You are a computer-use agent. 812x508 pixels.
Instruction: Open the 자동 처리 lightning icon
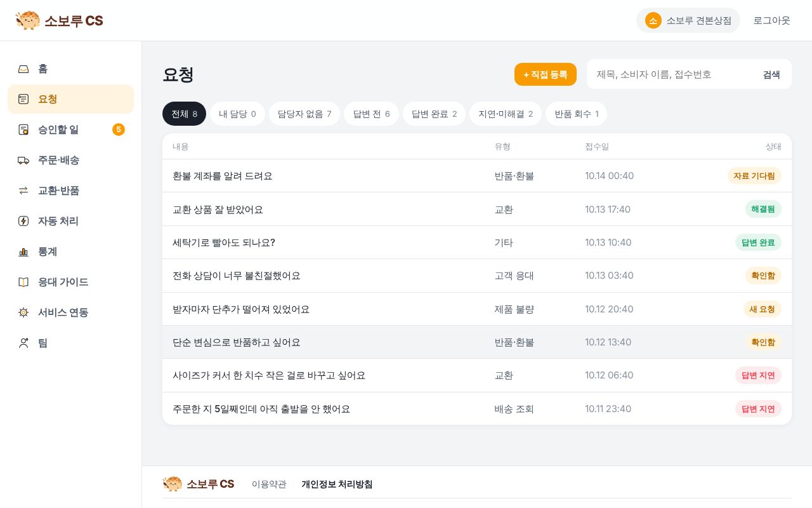click(x=23, y=221)
